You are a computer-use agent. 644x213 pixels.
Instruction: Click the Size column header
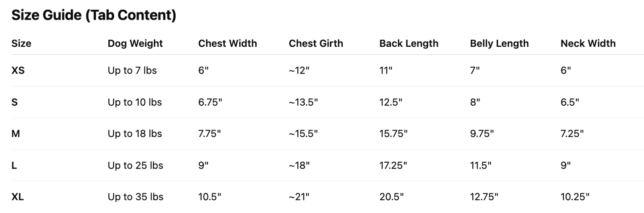21,43
